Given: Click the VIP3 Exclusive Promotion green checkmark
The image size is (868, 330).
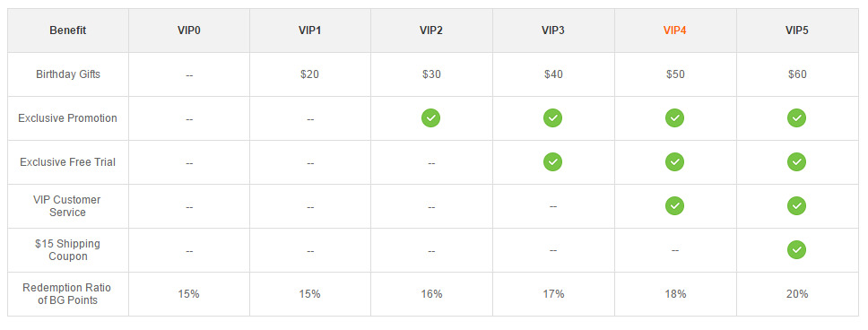Looking at the screenshot, I should coord(552,118).
